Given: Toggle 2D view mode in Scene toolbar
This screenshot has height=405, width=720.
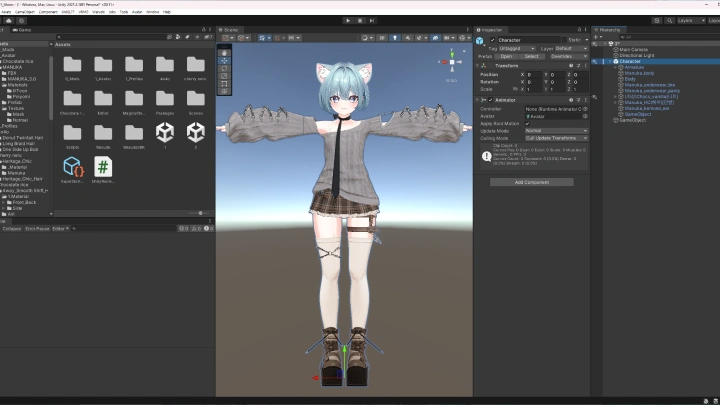Looking at the screenshot, I should [382, 38].
